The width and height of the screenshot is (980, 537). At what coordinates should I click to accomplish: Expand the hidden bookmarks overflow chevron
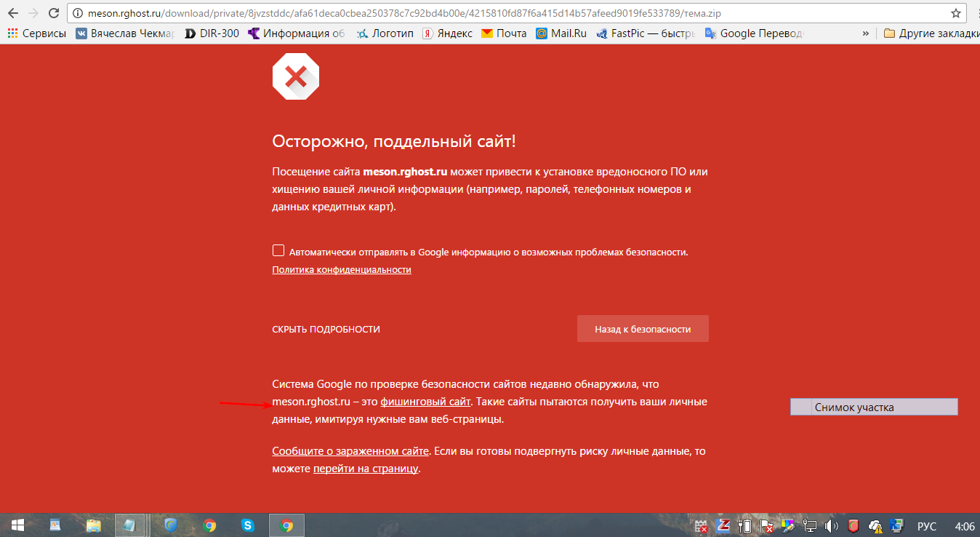(865, 33)
